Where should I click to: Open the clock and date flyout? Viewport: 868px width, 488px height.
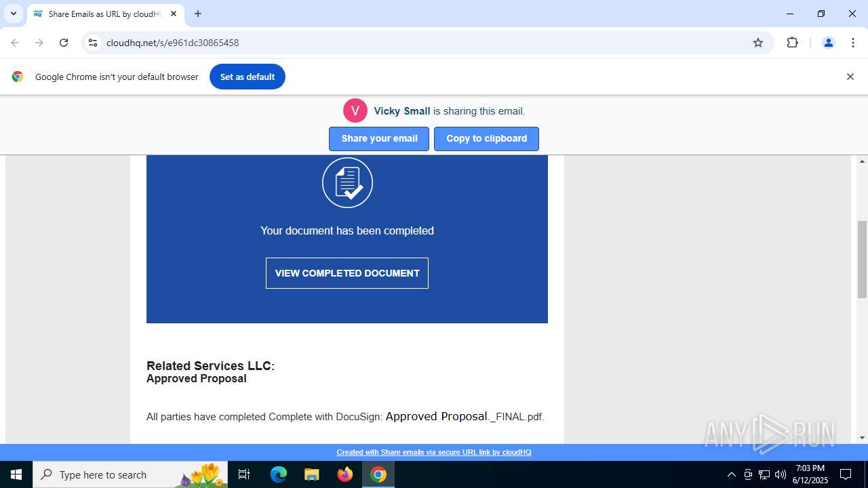[810, 474]
